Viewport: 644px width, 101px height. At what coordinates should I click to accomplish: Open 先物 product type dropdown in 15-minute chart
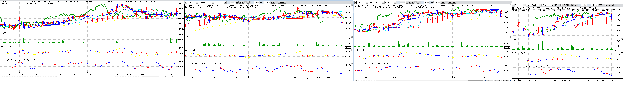click(x=197, y=2)
